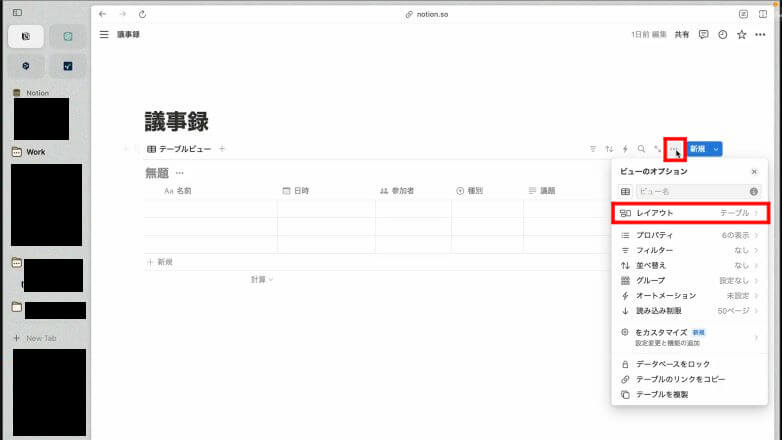Click テーブルを複製 option
This screenshot has height=440, width=782.
pyautogui.click(x=690, y=394)
